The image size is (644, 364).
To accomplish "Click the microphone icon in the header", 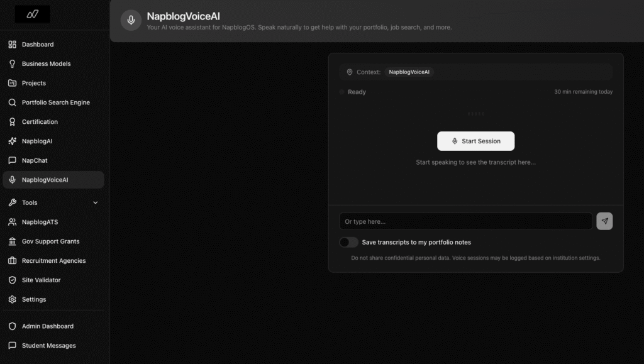I will click(130, 20).
